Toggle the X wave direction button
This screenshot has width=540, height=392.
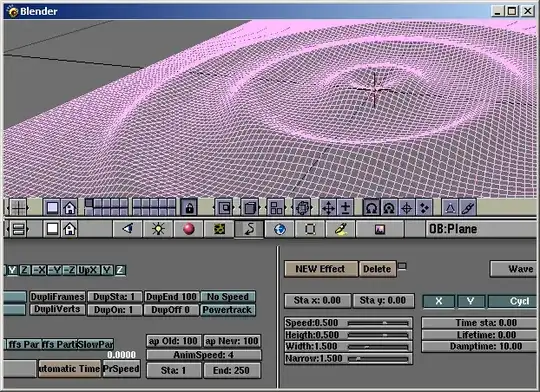(439, 301)
